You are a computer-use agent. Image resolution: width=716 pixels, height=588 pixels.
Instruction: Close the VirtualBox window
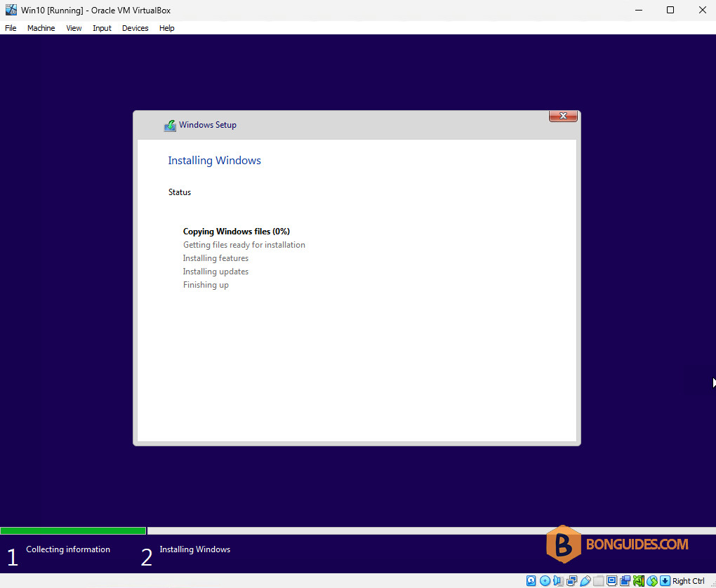point(702,10)
